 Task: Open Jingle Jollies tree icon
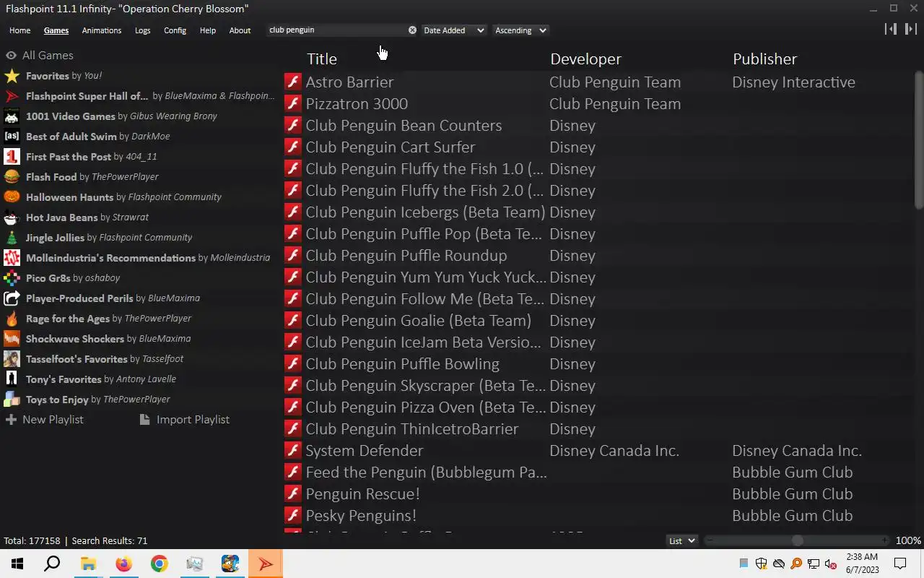[x=12, y=238]
